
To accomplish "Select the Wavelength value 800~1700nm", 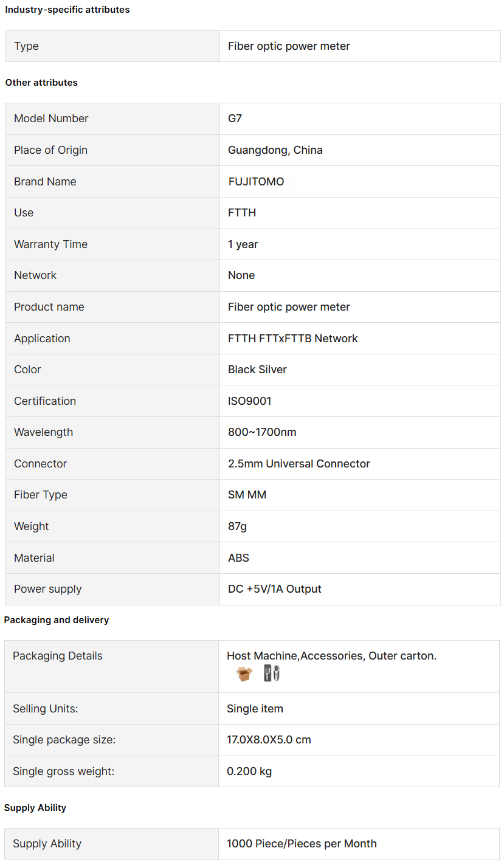I will (262, 432).
